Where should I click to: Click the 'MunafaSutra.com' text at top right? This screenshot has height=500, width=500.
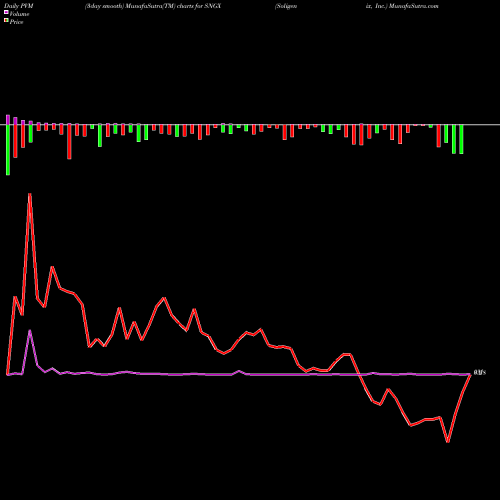(x=413, y=6)
